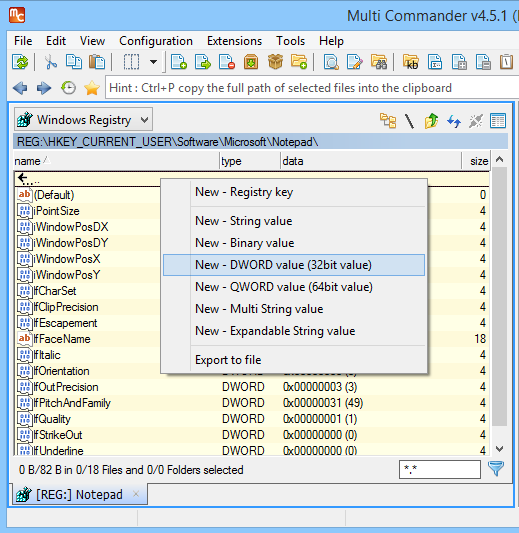Image resolution: width=519 pixels, height=533 pixels.
Task: Click the scrollbar up arrow
Action: click(x=499, y=159)
